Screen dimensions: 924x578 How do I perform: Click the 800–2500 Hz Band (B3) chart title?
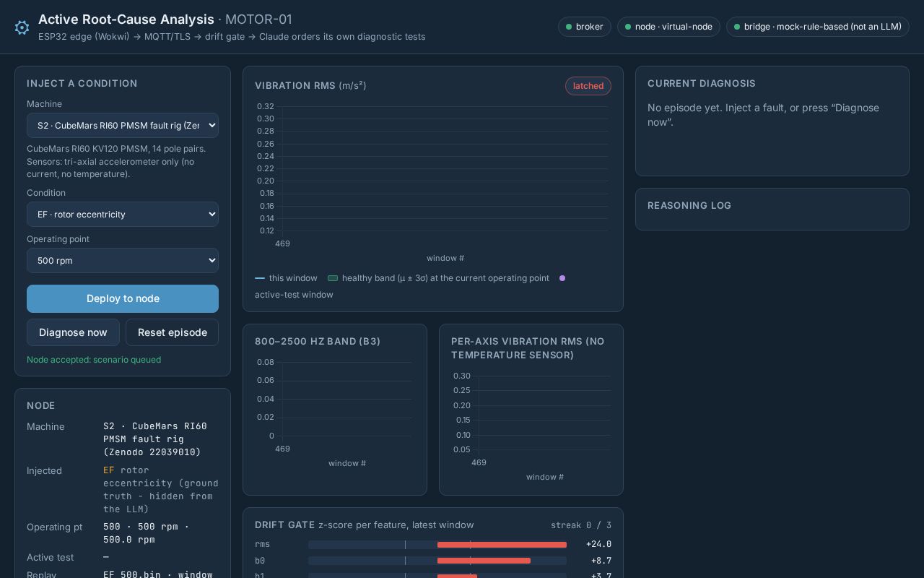tap(318, 341)
